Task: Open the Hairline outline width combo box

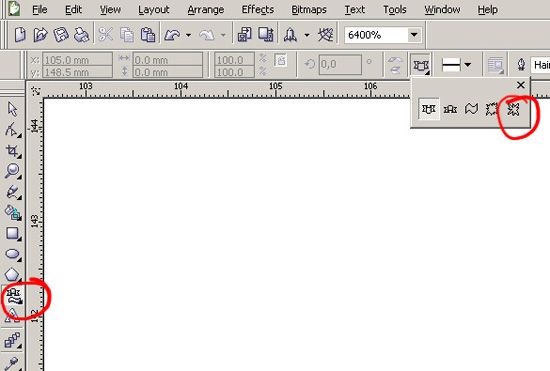Action: click(x=540, y=65)
